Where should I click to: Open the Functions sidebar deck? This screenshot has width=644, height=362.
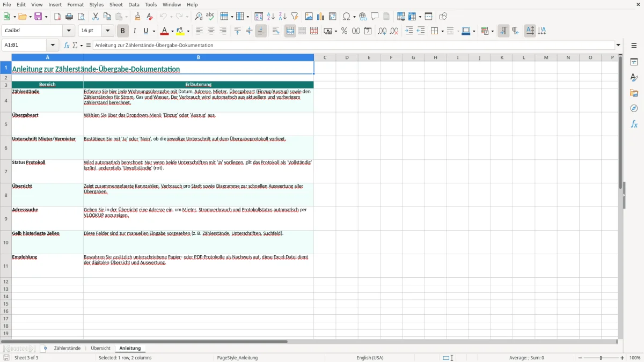click(x=634, y=124)
